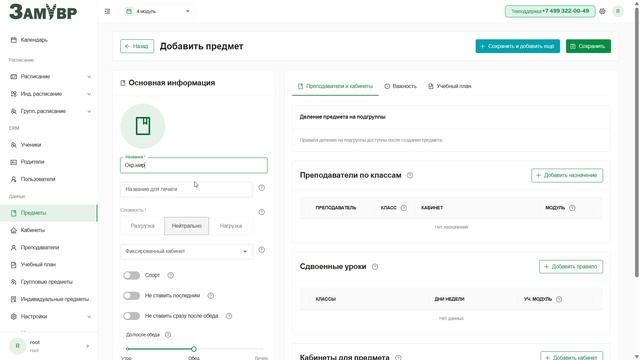Image resolution: width=640 pixels, height=360 pixels.
Task: Click Сохранить и добавить ещё button
Action: pyautogui.click(x=518, y=46)
